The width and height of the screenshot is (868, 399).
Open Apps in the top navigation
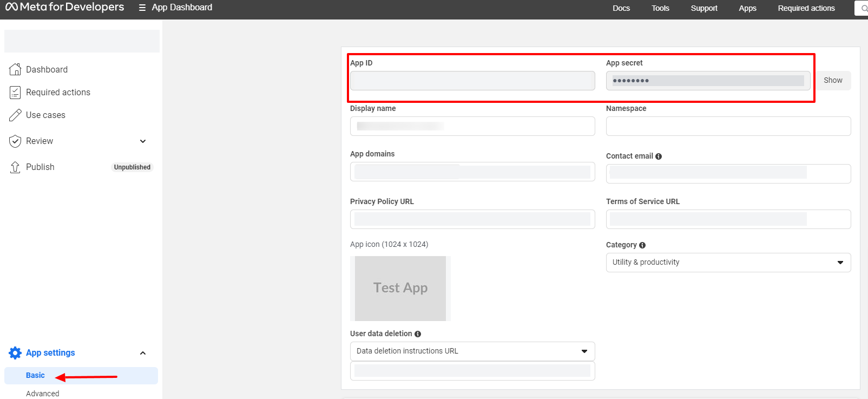coord(748,8)
